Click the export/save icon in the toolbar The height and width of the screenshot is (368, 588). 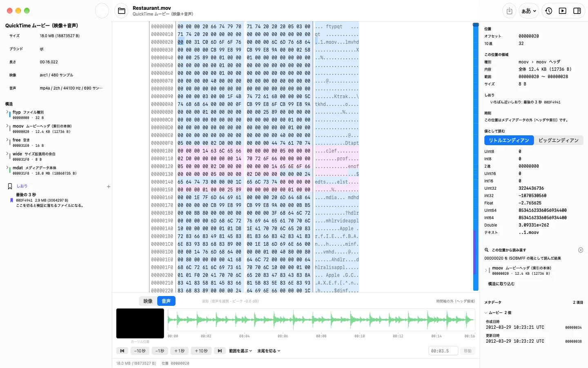[x=509, y=11]
